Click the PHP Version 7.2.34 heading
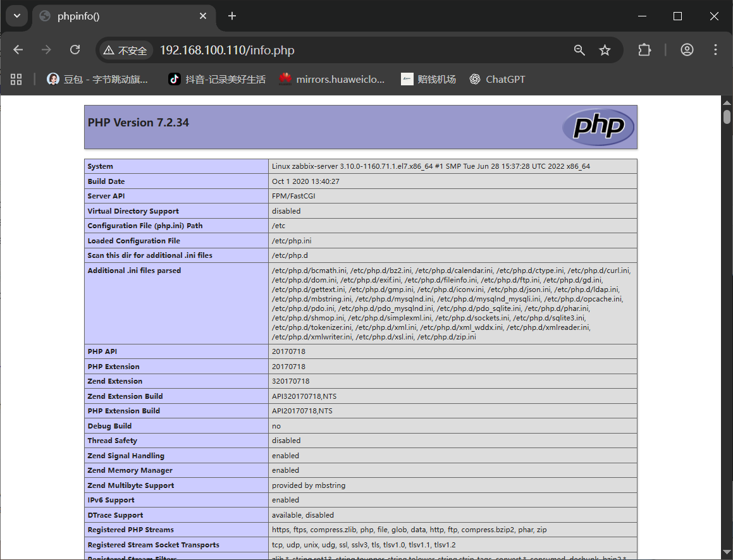The width and height of the screenshot is (733, 560). click(139, 123)
